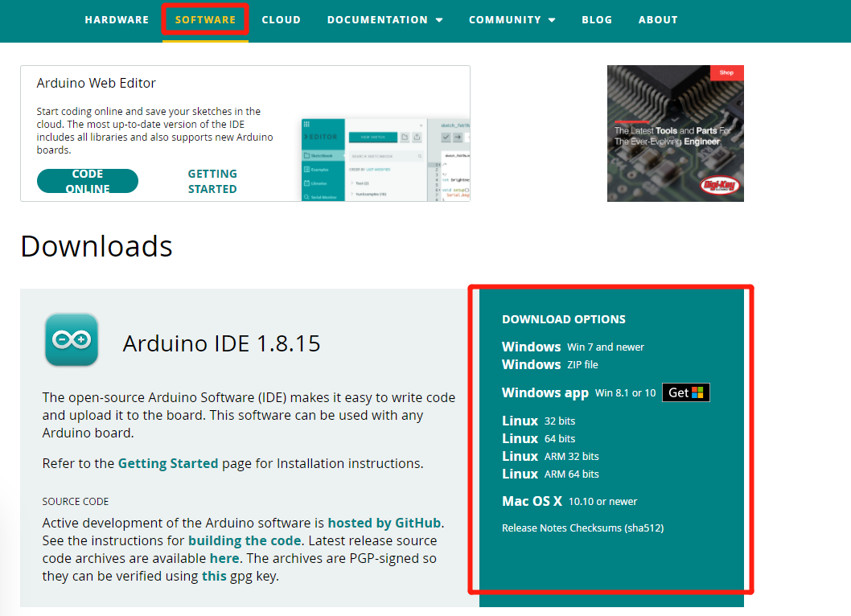Open the COMMUNITY menu
This screenshot has width=851, height=616.
(x=505, y=19)
